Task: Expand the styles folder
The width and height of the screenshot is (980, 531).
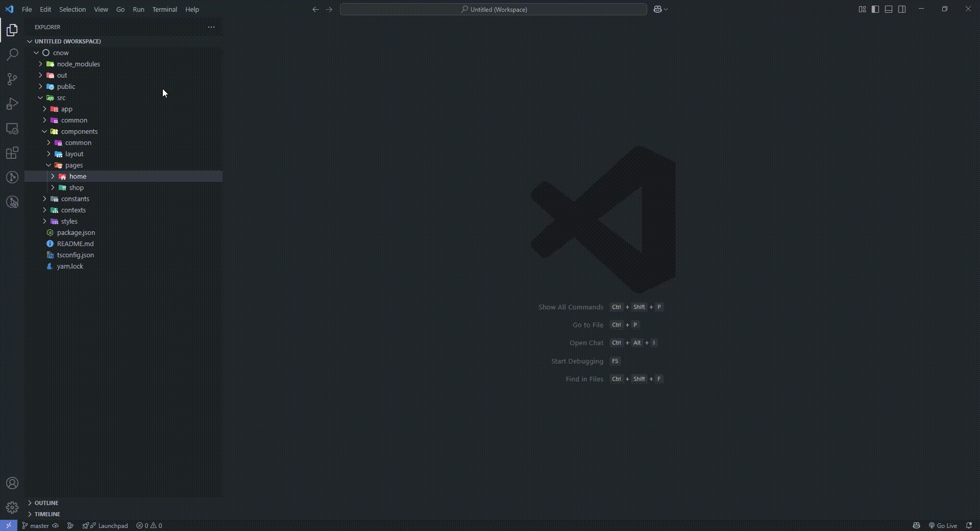Action: click(x=124, y=221)
